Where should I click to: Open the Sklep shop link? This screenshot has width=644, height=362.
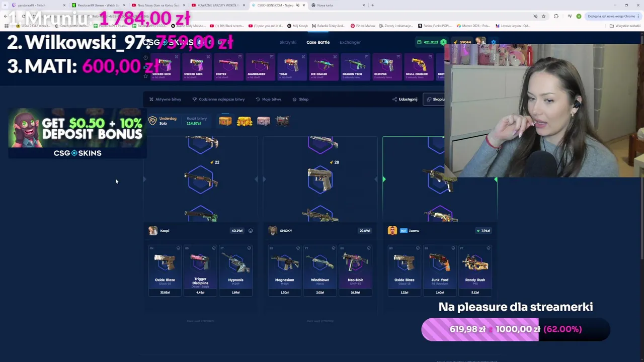[x=300, y=99]
